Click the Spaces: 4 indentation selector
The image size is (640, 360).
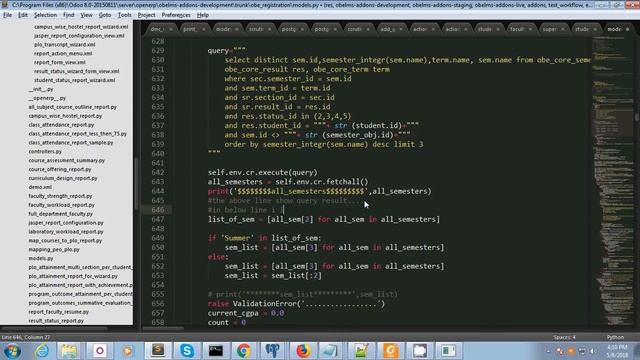tap(564, 337)
